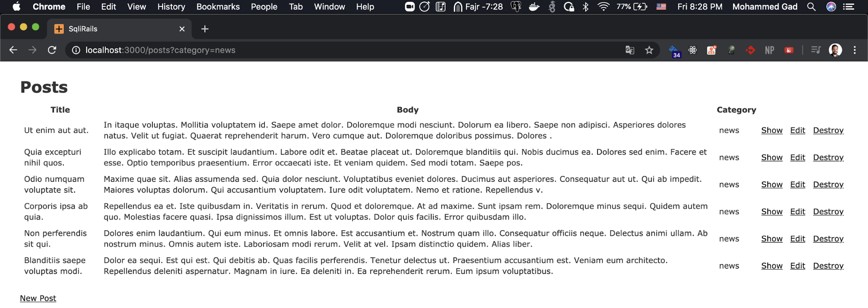This screenshot has width=868, height=308.
Task: Bookmark this page with the star icon
Action: (x=649, y=50)
